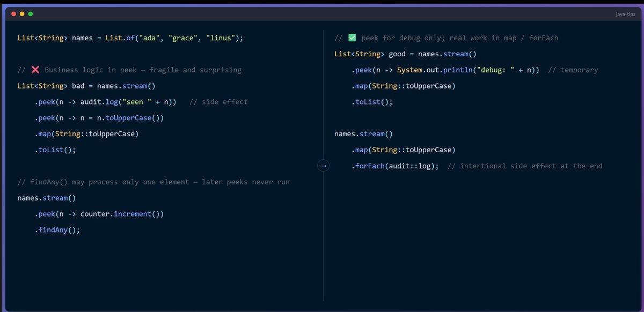Click the audit.log peek line with side effect
This screenshot has width=644, height=312.
[x=141, y=102]
